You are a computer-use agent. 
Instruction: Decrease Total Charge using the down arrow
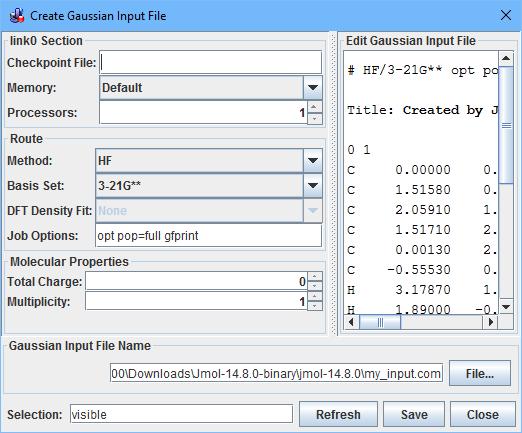pyautogui.click(x=315, y=286)
